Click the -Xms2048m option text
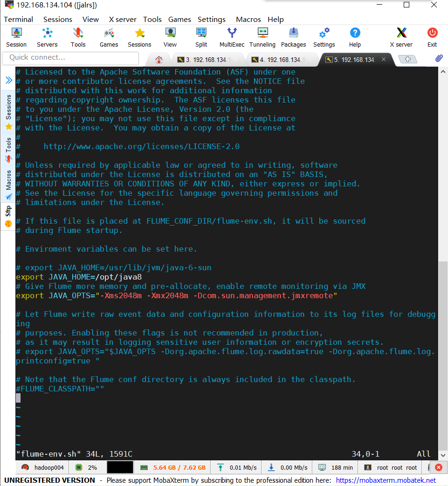The width and height of the screenshot is (448, 486). [121, 295]
